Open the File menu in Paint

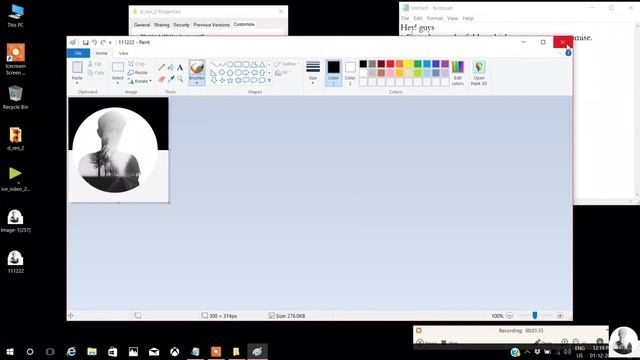(x=78, y=53)
